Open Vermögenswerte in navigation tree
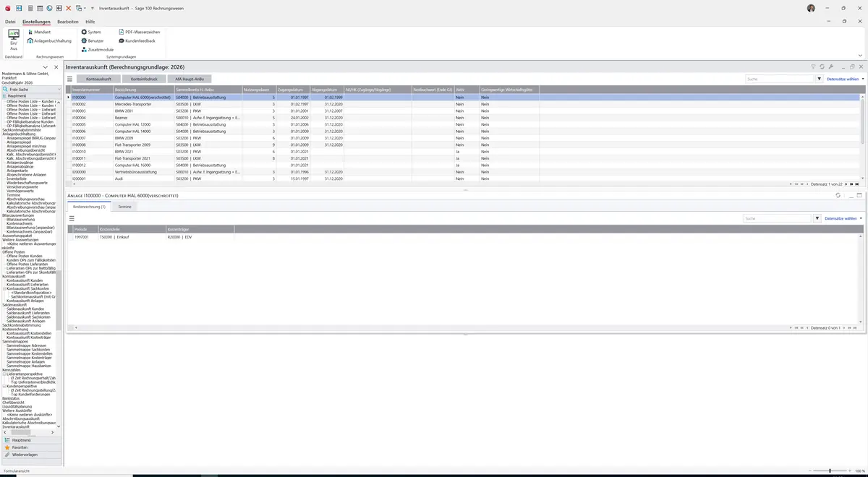 click(x=21, y=191)
